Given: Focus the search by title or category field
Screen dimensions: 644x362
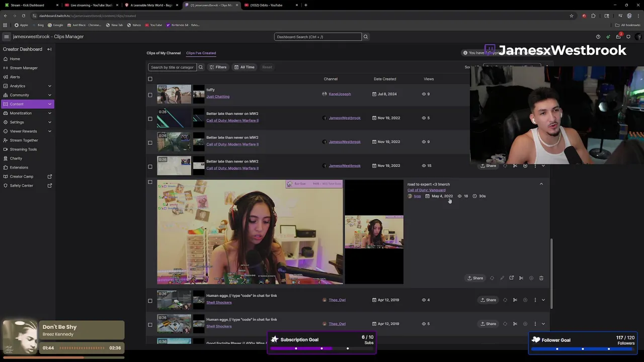Looking at the screenshot, I should pos(172,67).
